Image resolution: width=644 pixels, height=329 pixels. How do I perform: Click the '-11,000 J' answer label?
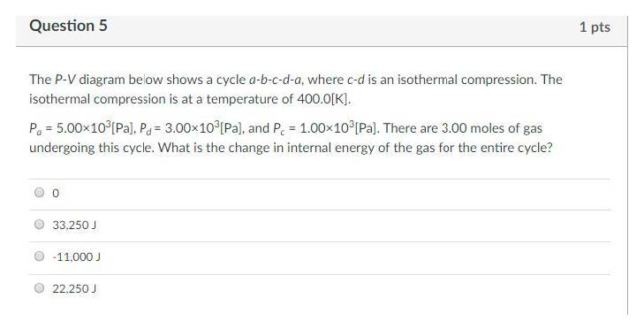(x=76, y=256)
